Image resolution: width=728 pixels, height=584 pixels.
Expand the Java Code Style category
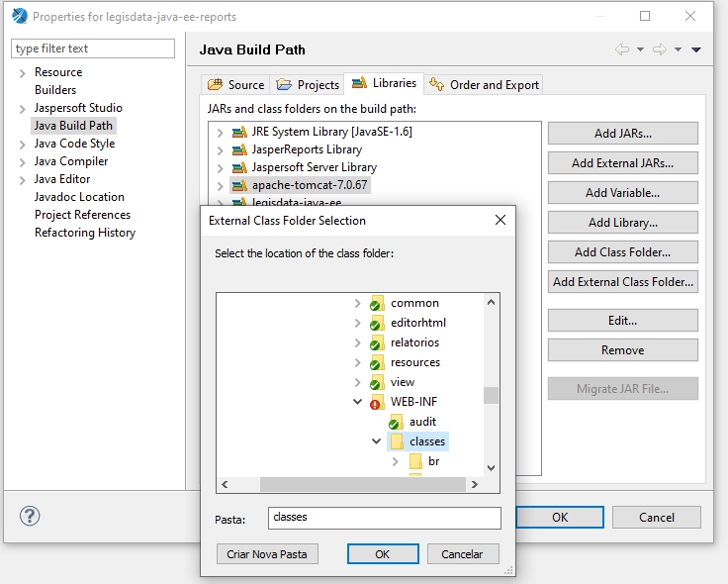tap(22, 144)
